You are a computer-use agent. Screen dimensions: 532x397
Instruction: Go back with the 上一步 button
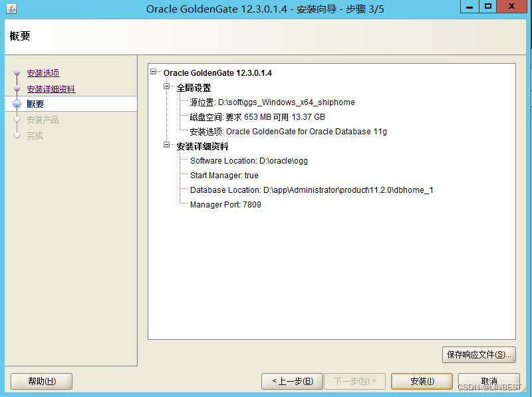pyautogui.click(x=291, y=381)
